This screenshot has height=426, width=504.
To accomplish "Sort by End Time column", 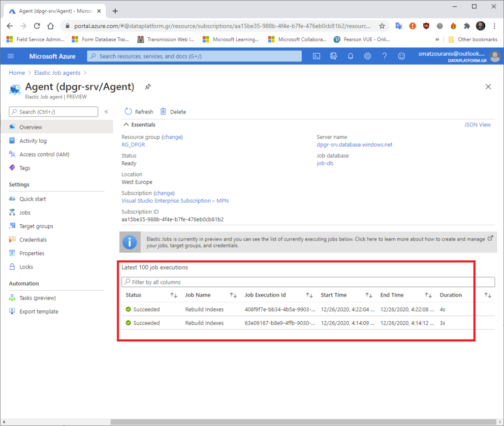I will 428,295.
